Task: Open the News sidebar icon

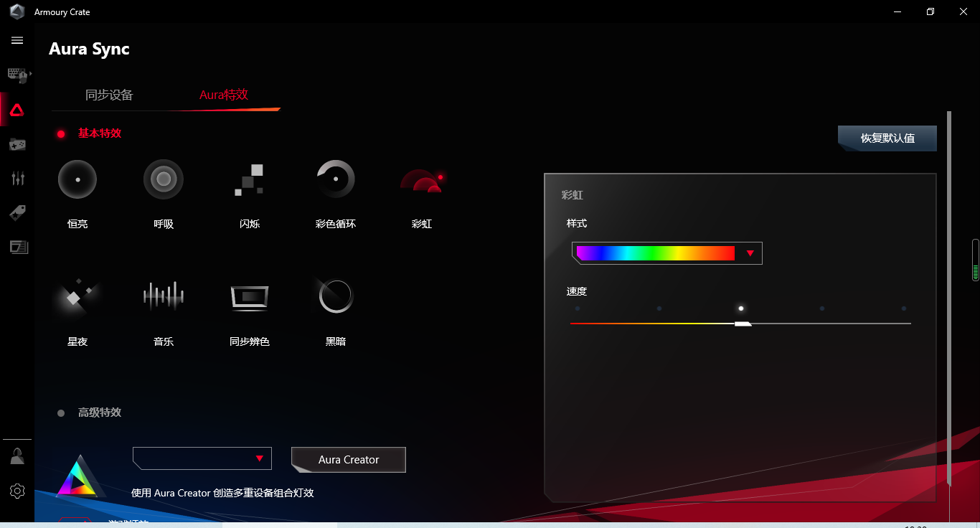Action: click(x=18, y=247)
